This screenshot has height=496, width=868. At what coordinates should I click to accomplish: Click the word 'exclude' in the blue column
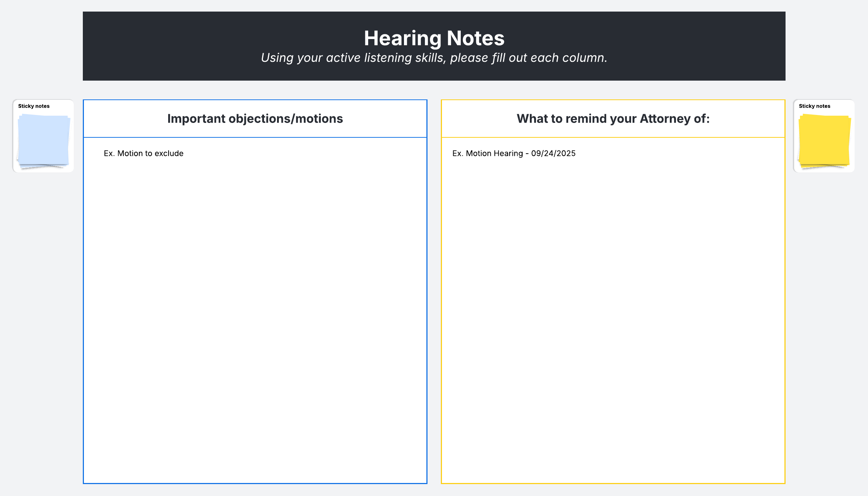[169, 153]
